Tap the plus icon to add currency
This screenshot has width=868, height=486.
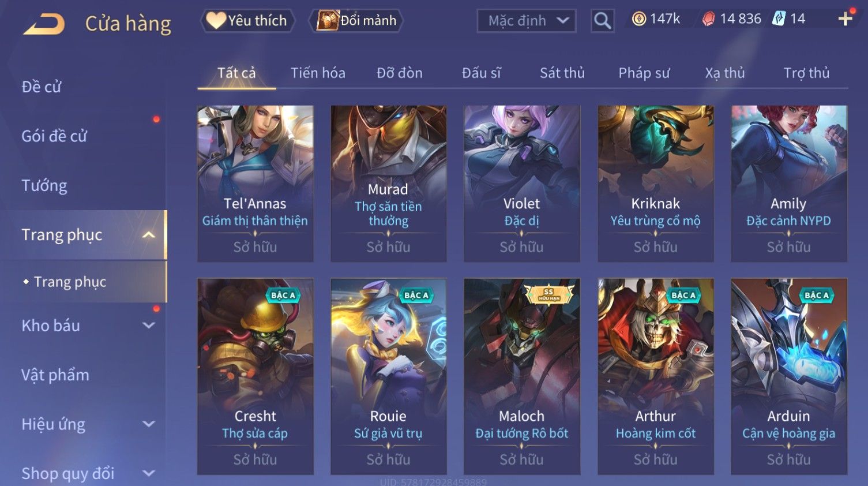click(x=845, y=19)
